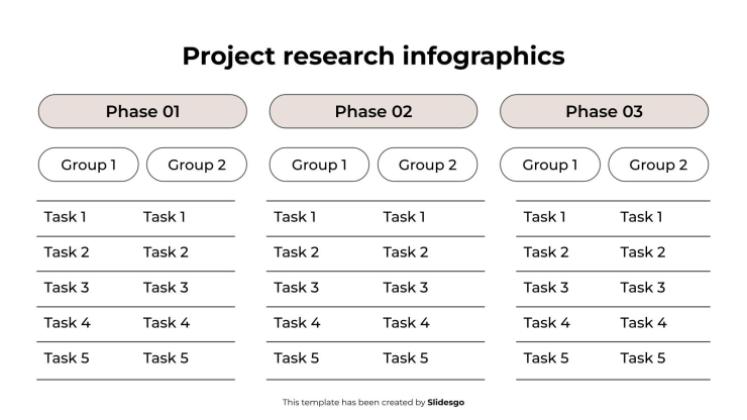Select the Project research infographics title

tap(374, 57)
